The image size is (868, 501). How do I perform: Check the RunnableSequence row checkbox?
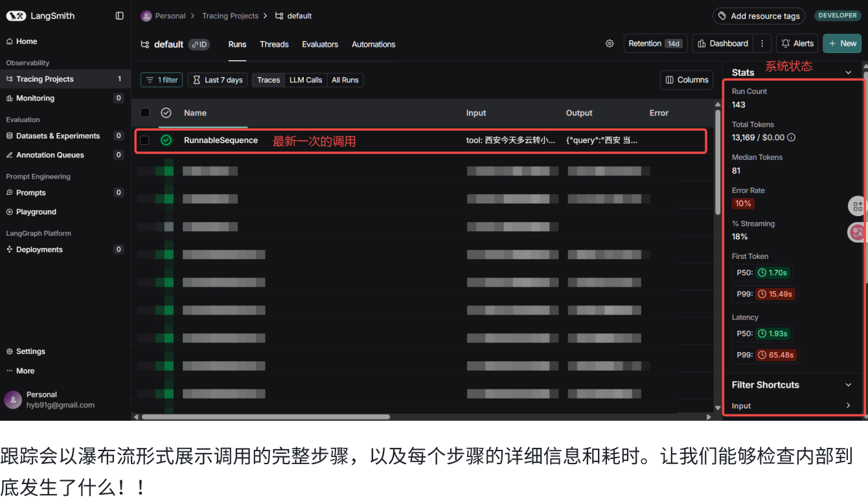(145, 140)
